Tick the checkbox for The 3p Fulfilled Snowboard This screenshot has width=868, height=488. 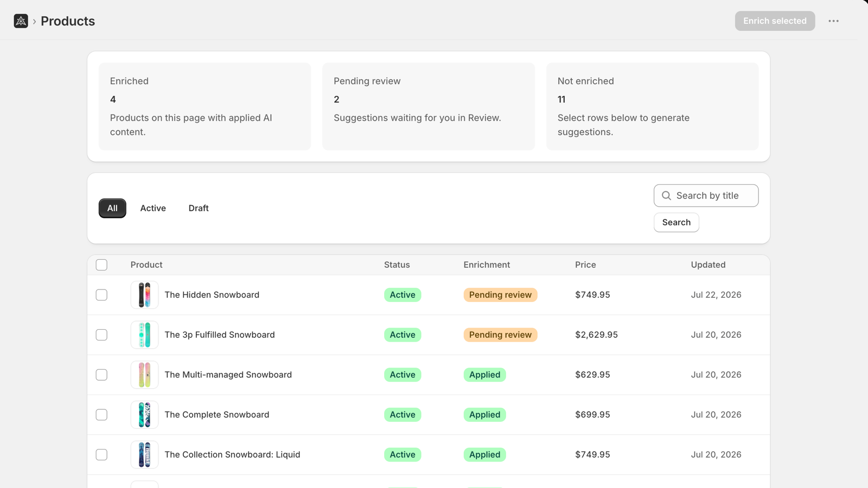pos(101,335)
